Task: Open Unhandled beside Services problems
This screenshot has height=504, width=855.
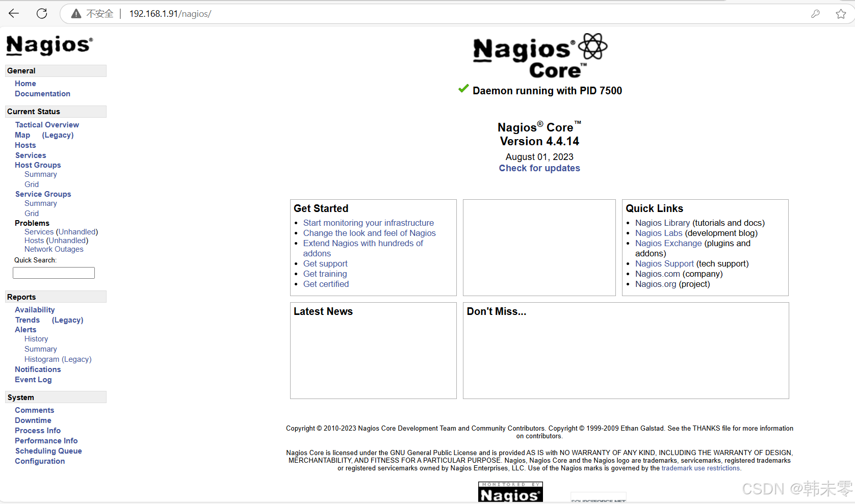Action: pos(77,232)
